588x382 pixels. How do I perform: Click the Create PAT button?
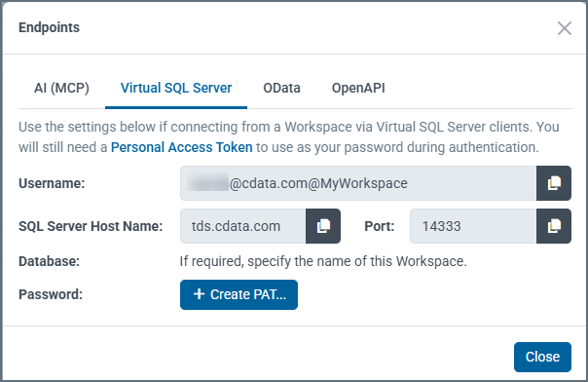(x=239, y=294)
